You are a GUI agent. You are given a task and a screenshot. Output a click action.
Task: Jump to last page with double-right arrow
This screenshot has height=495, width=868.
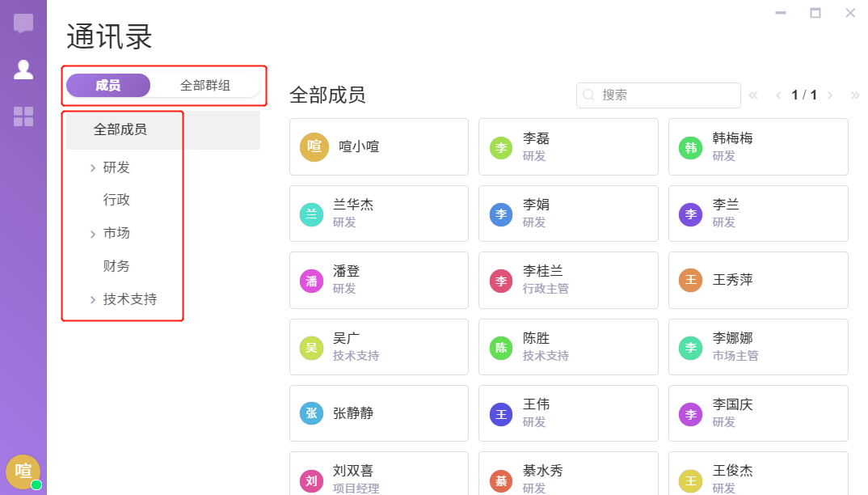pos(855,95)
